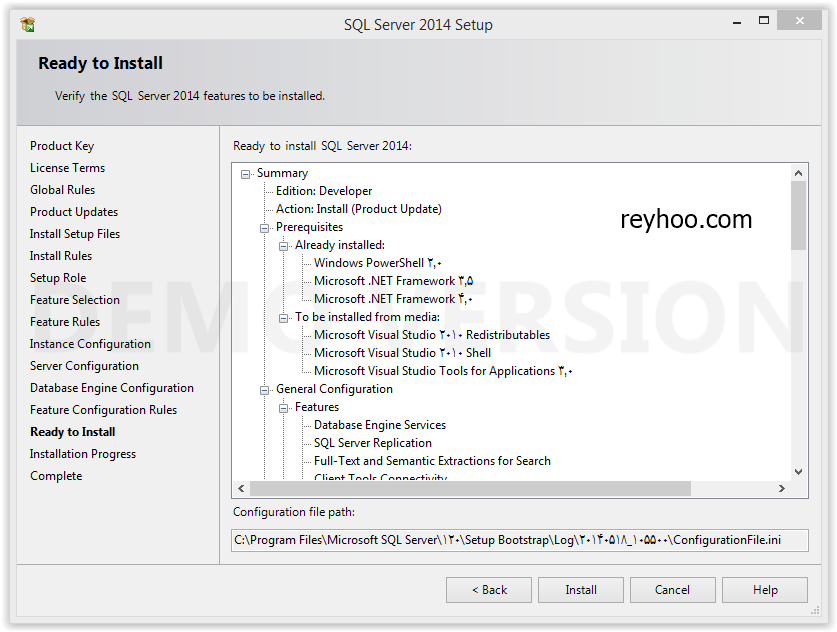Select the Product Key step

[x=62, y=146]
